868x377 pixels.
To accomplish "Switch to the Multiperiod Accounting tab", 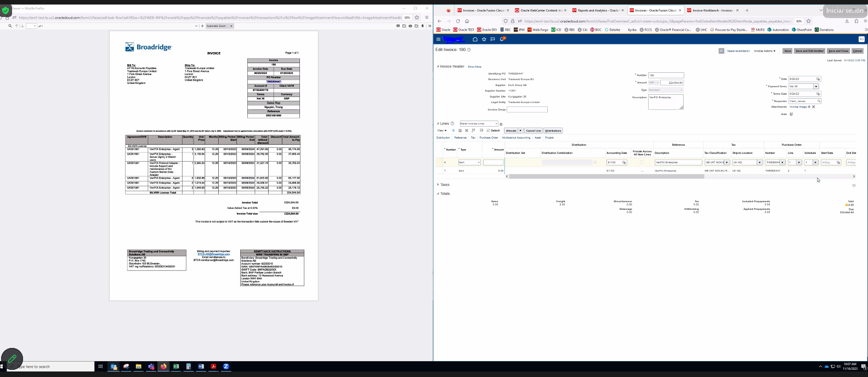I will [516, 138].
